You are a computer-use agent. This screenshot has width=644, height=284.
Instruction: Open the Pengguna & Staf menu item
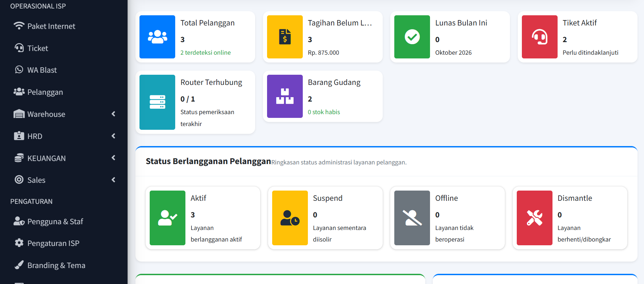pyautogui.click(x=64, y=221)
